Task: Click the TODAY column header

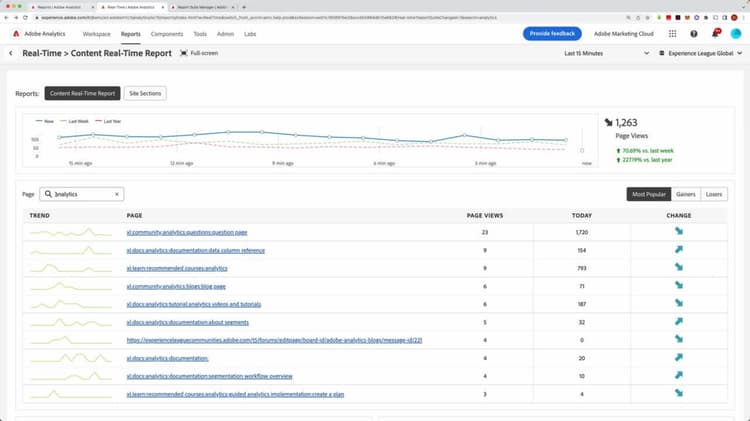Action: point(582,216)
